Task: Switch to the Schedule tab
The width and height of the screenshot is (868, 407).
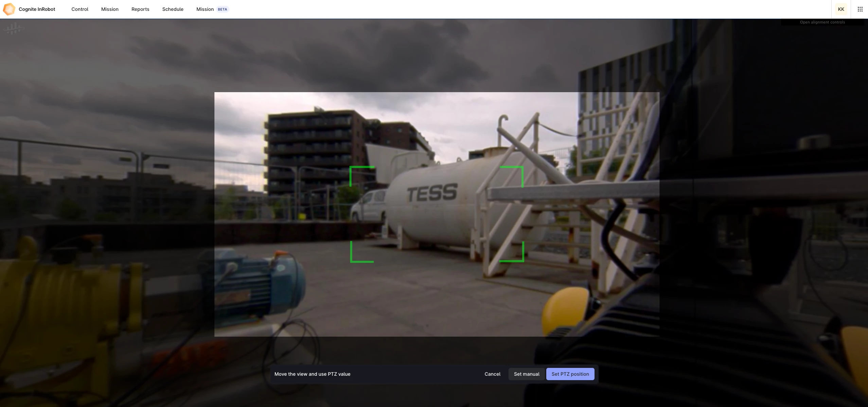Action: (173, 9)
